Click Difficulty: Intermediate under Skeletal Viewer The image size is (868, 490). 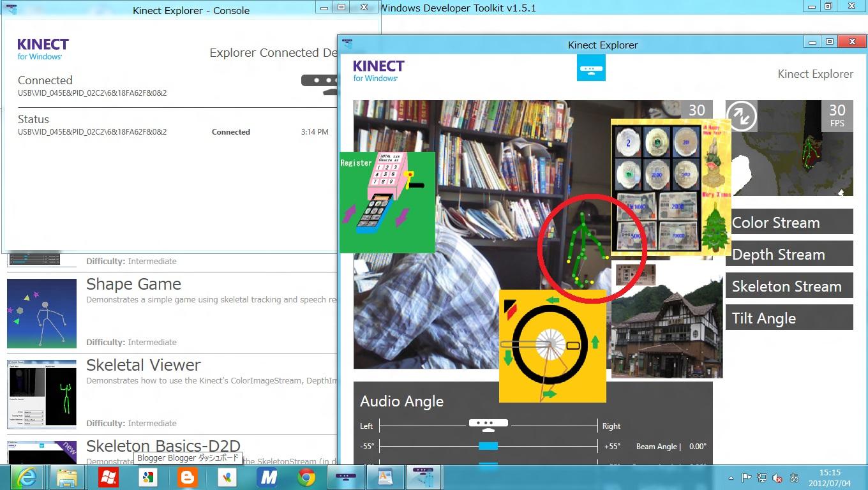coord(131,423)
